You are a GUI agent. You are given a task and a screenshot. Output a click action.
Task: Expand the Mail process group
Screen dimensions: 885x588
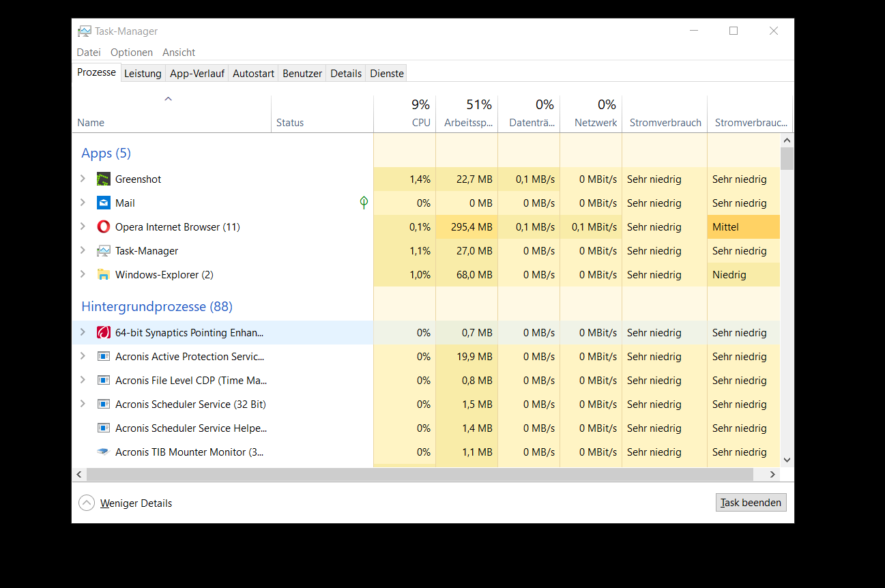pyautogui.click(x=83, y=203)
